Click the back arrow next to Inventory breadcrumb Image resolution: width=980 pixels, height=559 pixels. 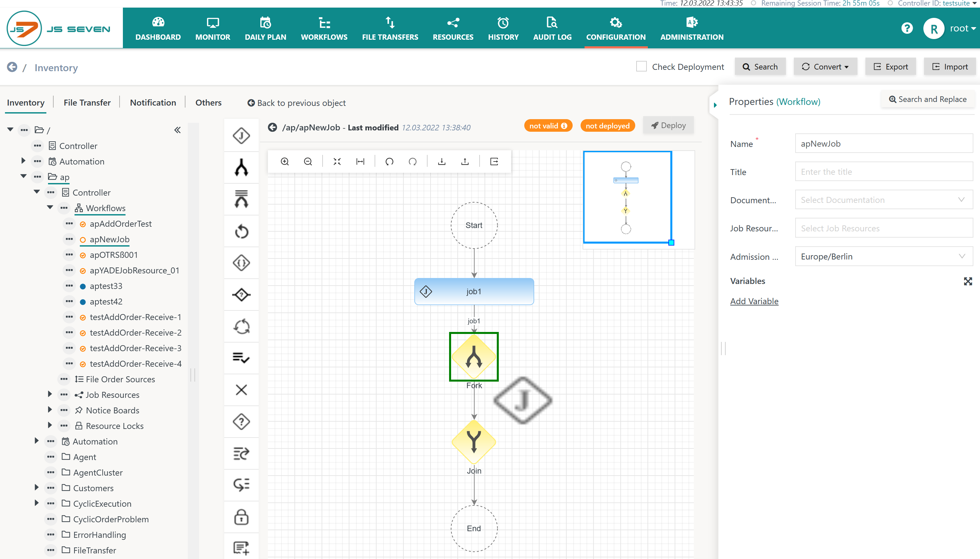coord(12,67)
